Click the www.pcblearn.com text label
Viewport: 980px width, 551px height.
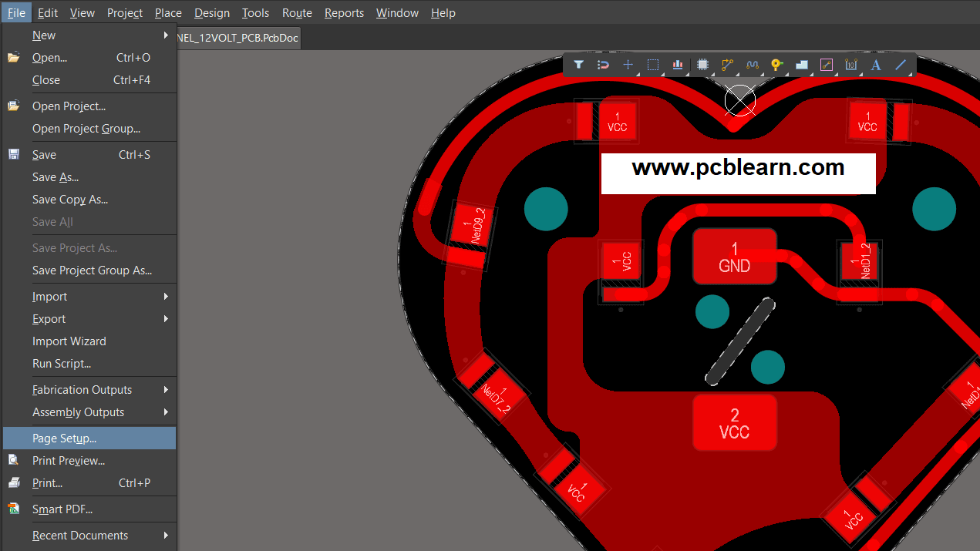pos(738,168)
